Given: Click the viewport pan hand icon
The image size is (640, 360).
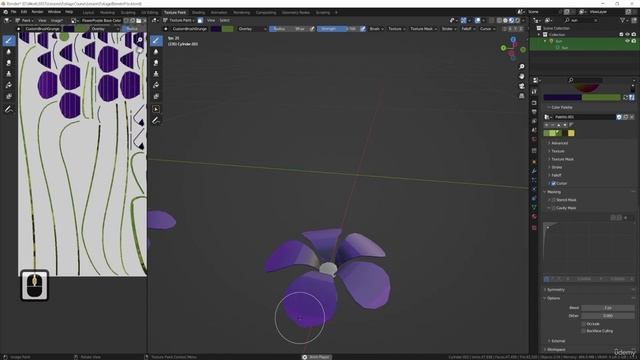Looking at the screenshot, I should point(521,76).
